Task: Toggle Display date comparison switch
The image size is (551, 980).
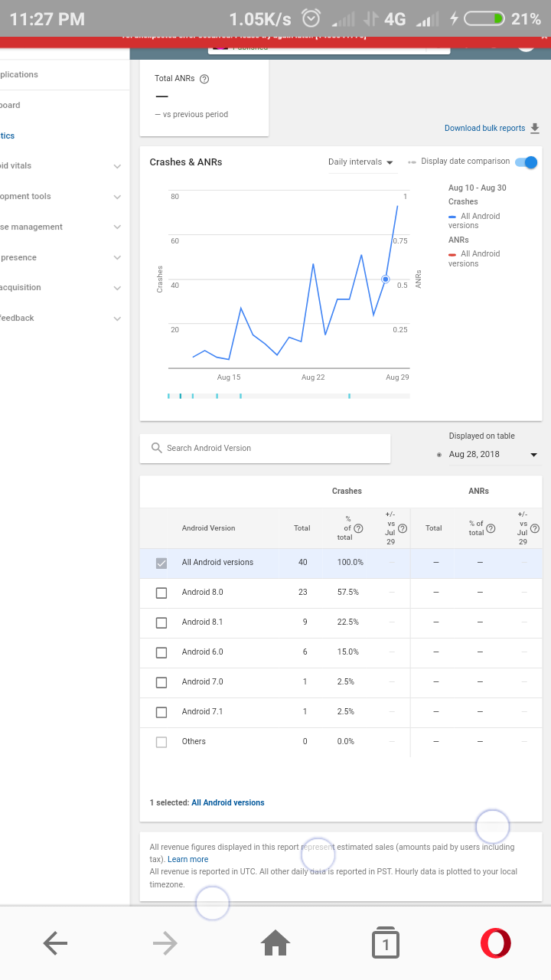Action: point(527,162)
